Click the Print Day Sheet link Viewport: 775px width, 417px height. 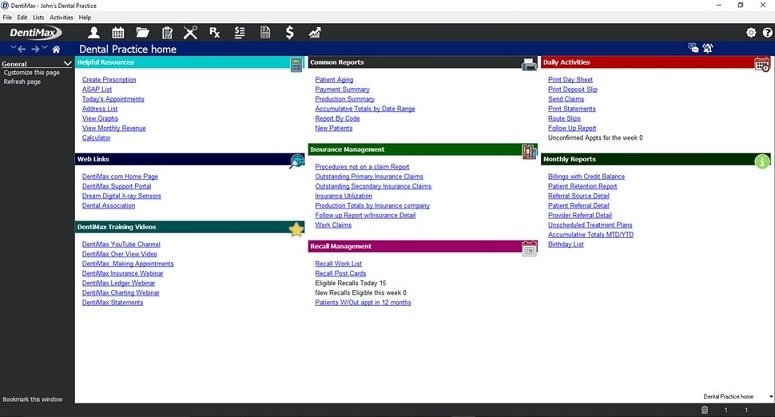pos(570,80)
